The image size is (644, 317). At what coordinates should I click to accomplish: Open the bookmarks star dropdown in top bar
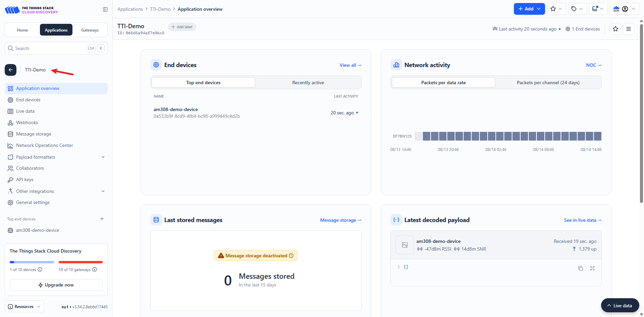pyautogui.click(x=556, y=9)
